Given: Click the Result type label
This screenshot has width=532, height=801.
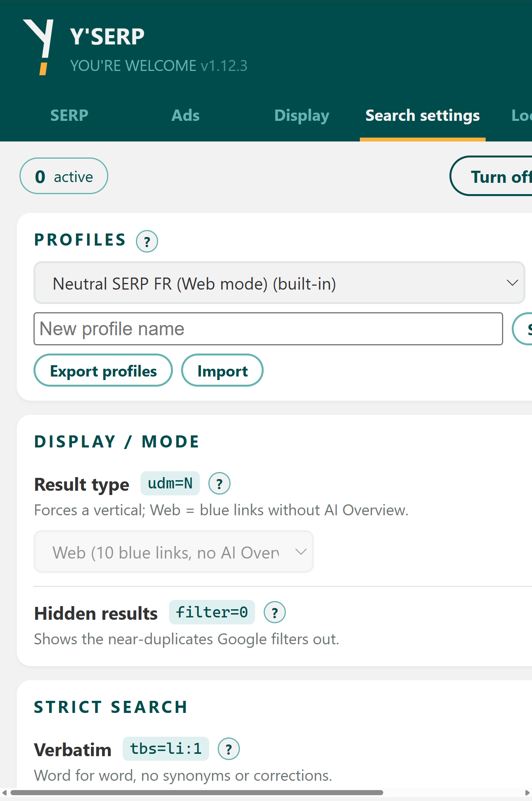Looking at the screenshot, I should point(82,484).
